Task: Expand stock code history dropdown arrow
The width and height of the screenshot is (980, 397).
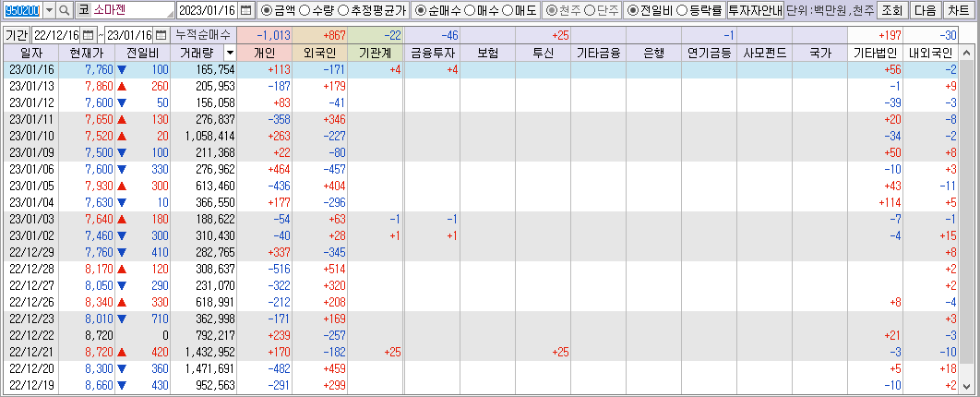Action: [x=50, y=10]
